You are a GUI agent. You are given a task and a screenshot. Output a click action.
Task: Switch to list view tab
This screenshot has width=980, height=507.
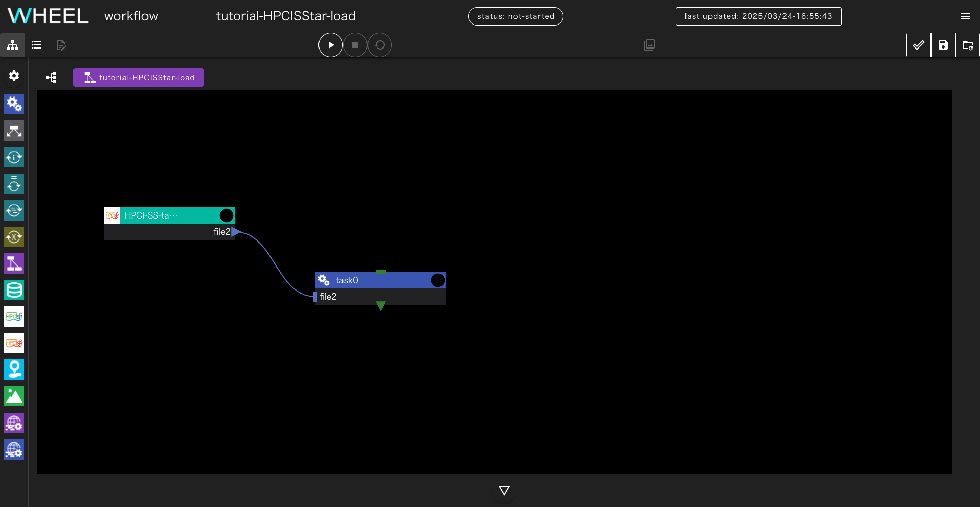[x=37, y=45]
